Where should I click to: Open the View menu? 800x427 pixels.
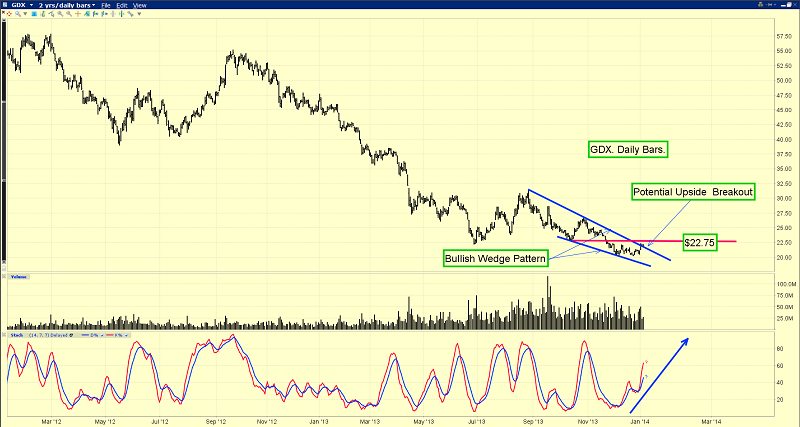140,5
